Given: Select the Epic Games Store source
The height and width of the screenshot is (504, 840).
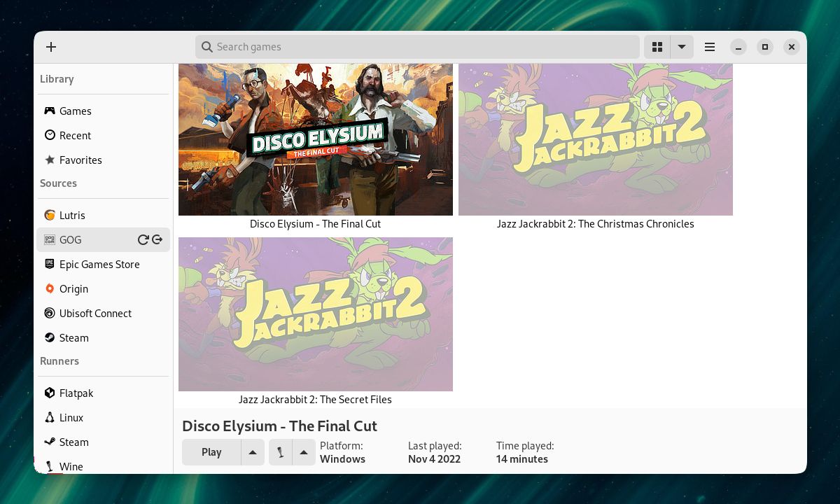Looking at the screenshot, I should point(99,264).
